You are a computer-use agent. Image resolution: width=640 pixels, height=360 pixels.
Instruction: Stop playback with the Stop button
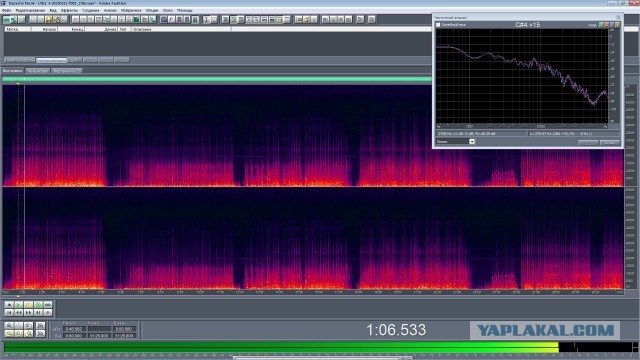[x=9, y=304]
